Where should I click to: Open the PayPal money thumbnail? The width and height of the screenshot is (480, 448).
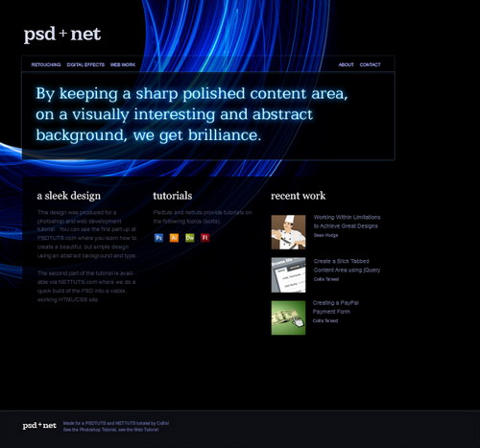(x=288, y=318)
